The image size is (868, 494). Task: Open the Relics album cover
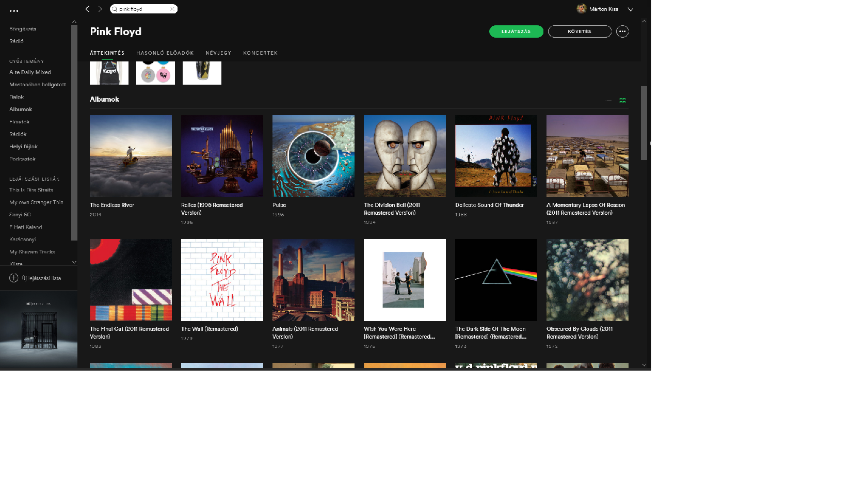pyautogui.click(x=222, y=156)
